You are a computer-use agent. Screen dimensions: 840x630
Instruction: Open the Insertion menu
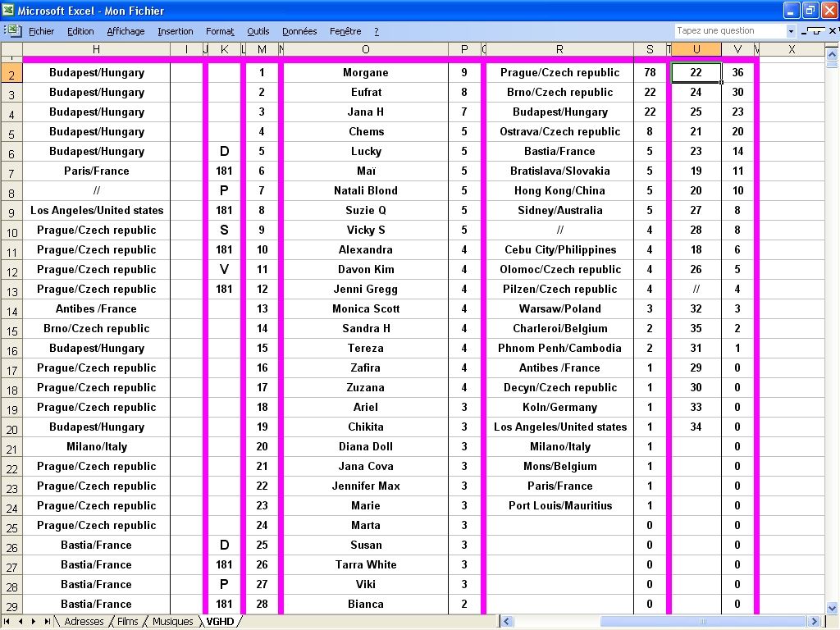pos(176,31)
